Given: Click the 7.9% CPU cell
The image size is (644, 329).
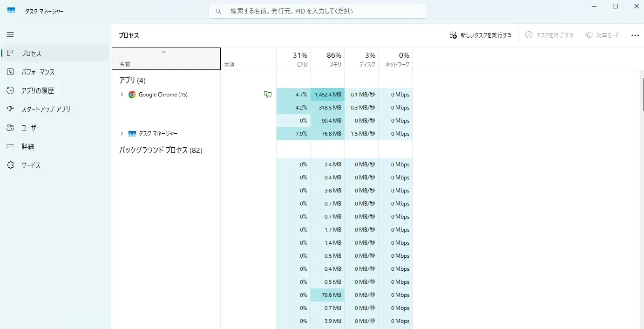Looking at the screenshot, I should tap(293, 134).
